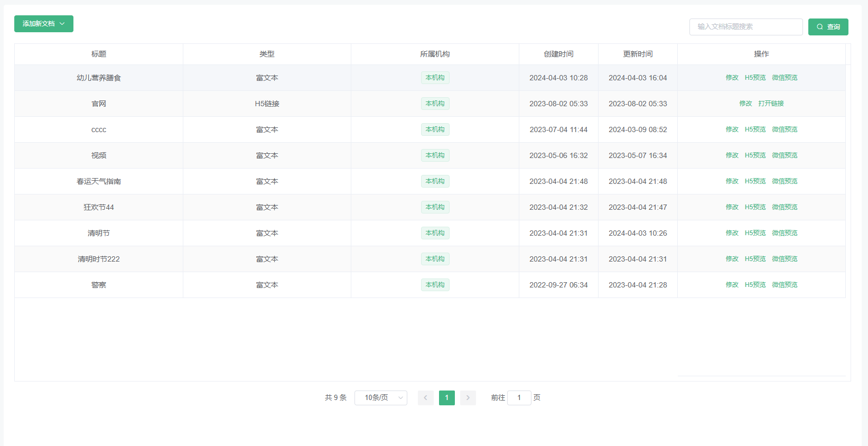Click 修改 for the 官网 row
Screen dimensions: 868x446
[x=745, y=104]
